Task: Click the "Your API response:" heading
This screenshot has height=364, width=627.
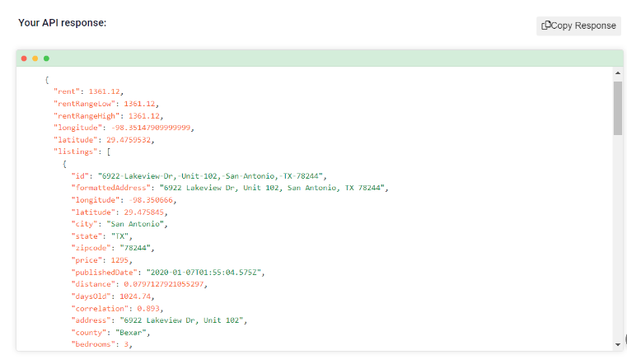Action: (63, 23)
